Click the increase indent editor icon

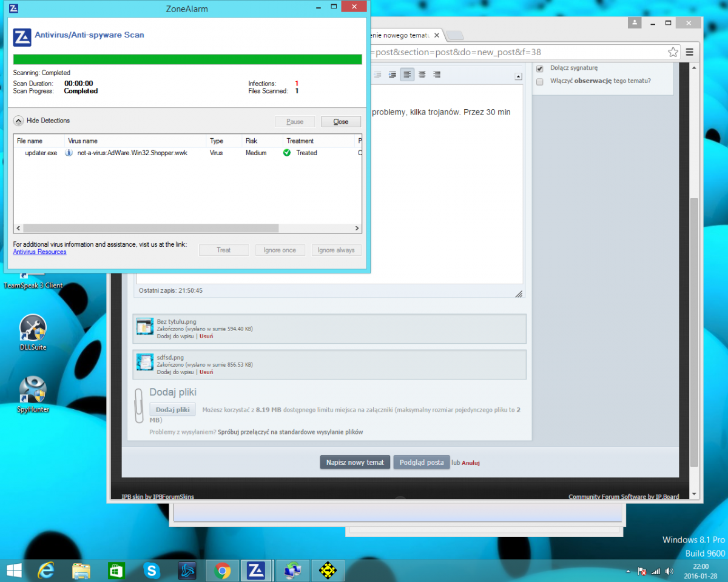[393, 75]
